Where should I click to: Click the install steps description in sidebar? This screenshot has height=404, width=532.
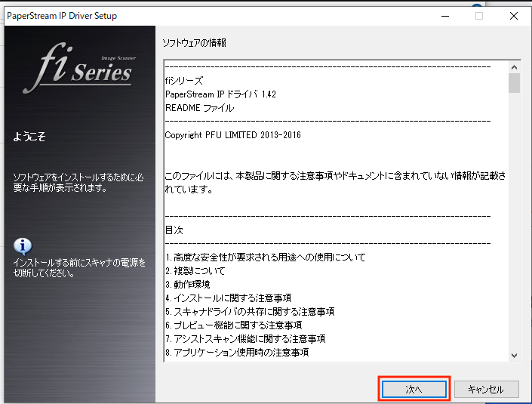78,182
